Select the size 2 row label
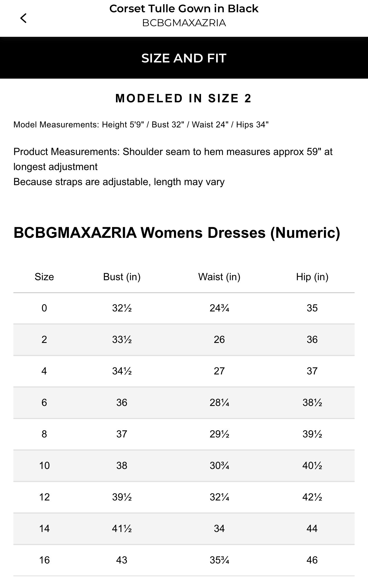 point(44,340)
